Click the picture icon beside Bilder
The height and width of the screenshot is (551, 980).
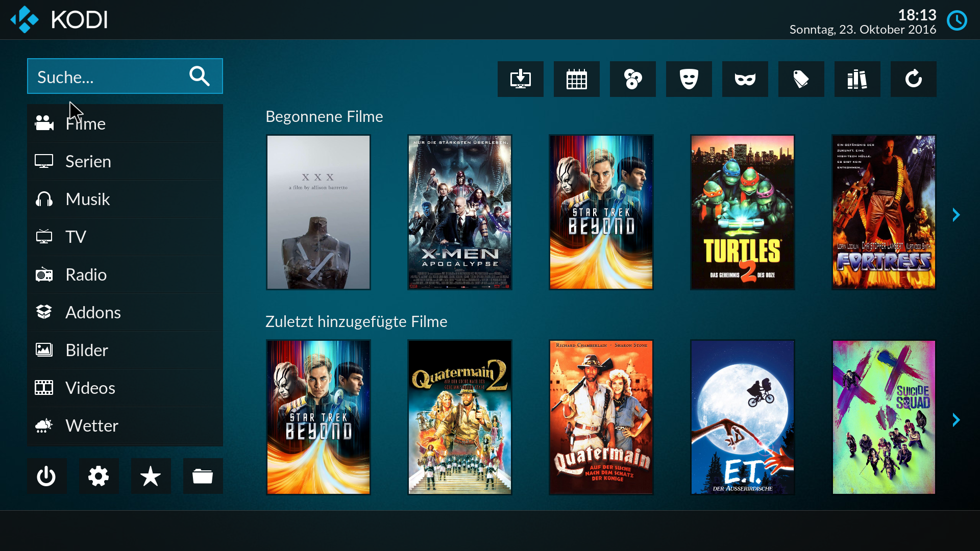pyautogui.click(x=44, y=350)
